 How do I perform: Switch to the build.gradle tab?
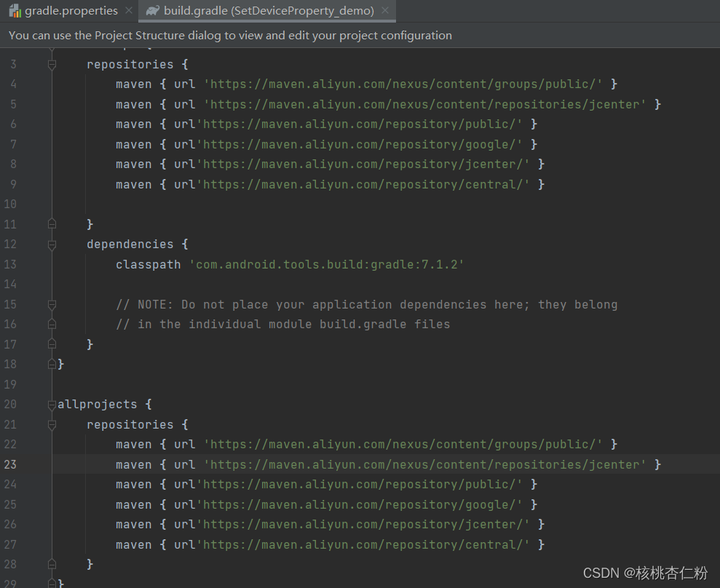(x=262, y=10)
